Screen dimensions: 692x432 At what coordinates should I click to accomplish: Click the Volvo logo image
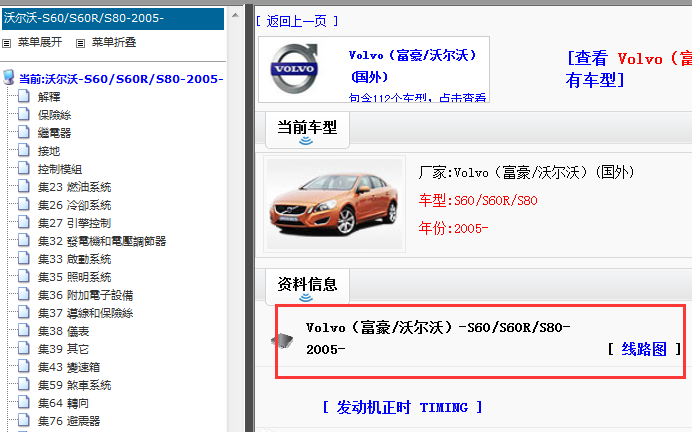294,68
